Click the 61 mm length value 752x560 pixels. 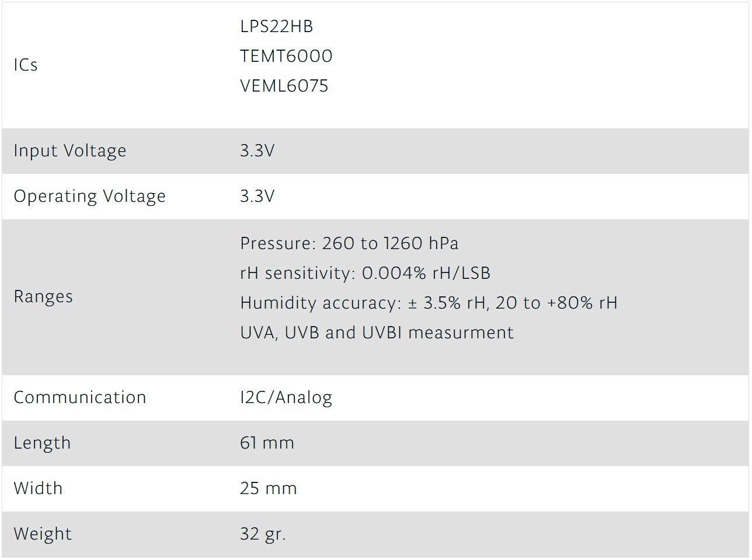coord(267,443)
